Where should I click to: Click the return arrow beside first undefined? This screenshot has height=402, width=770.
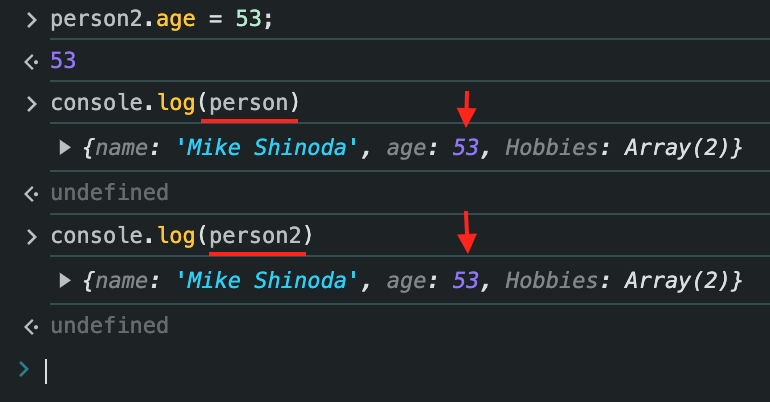(31, 192)
